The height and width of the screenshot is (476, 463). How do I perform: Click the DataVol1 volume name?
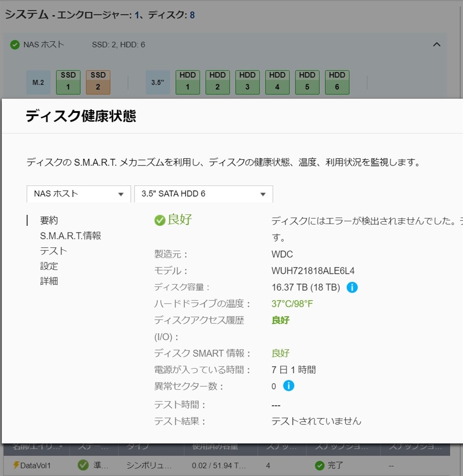(35, 465)
